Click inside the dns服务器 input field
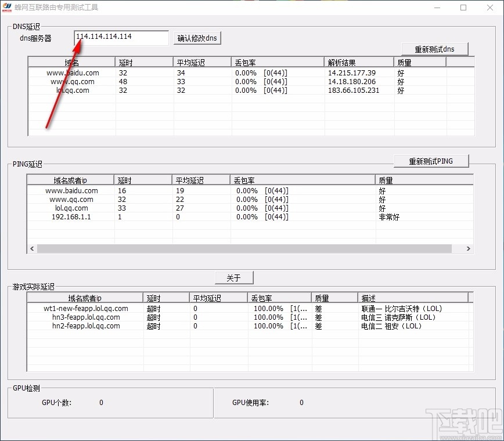 (x=121, y=37)
